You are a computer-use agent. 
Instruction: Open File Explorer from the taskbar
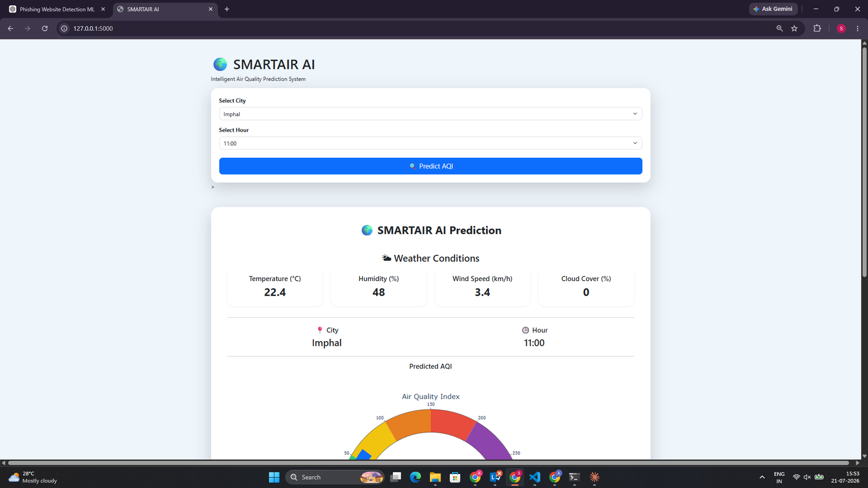(x=435, y=477)
